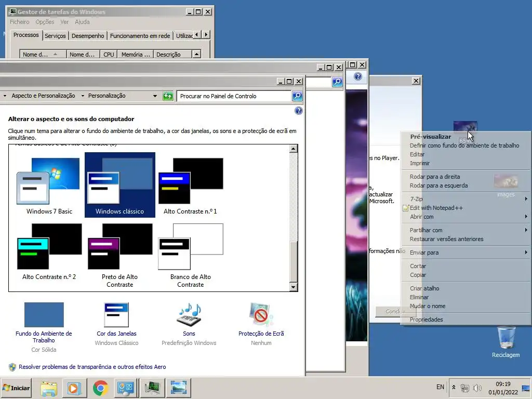
Task: Open the Protecção de Ecrã icon
Action: (x=261, y=314)
